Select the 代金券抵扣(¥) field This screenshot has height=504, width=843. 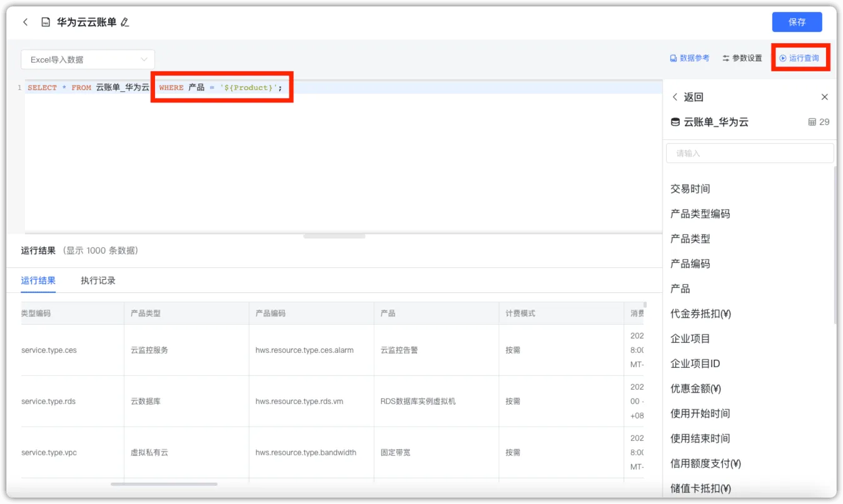[701, 314]
